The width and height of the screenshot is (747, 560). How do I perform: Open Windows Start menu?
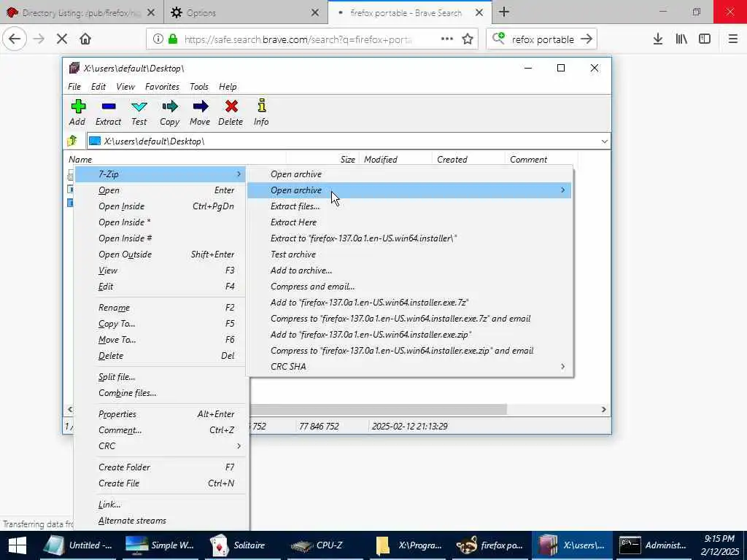click(x=18, y=545)
